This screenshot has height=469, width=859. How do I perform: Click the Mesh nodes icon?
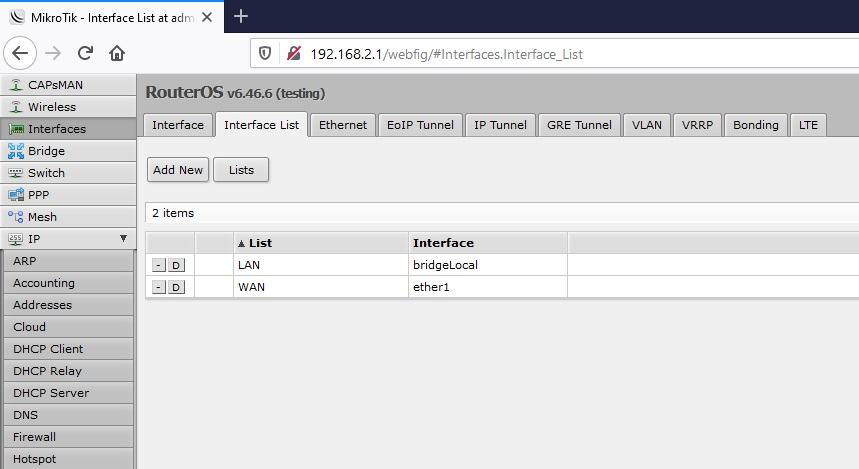tap(16, 217)
